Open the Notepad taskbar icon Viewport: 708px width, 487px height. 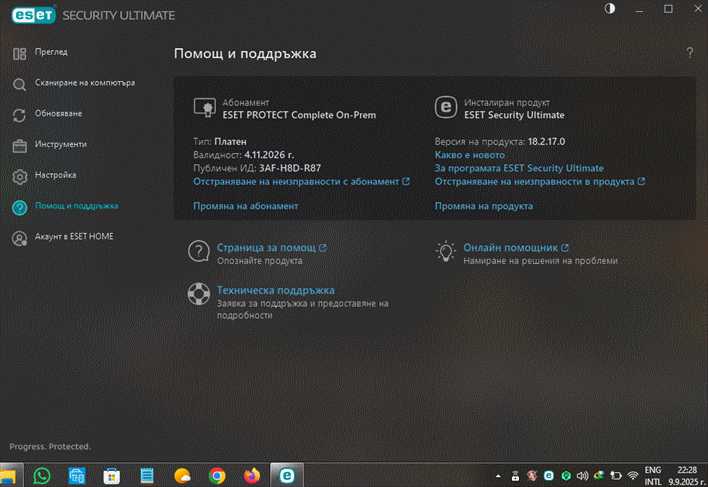[147, 476]
